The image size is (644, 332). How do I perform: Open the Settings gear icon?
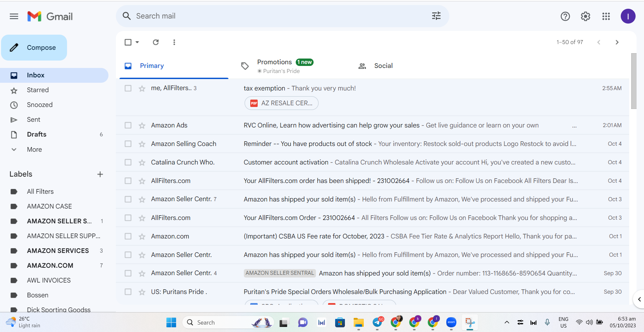point(585,16)
